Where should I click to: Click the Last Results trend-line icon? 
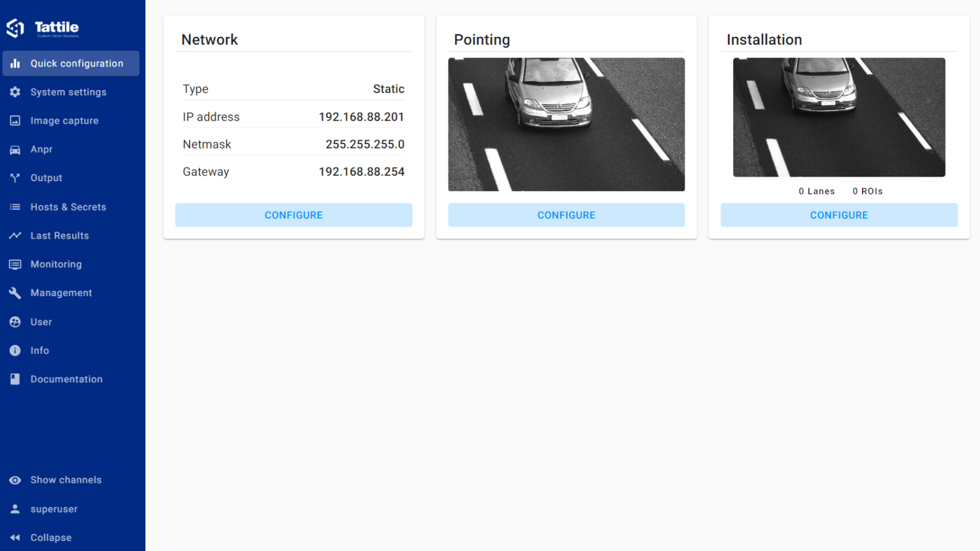coord(15,235)
